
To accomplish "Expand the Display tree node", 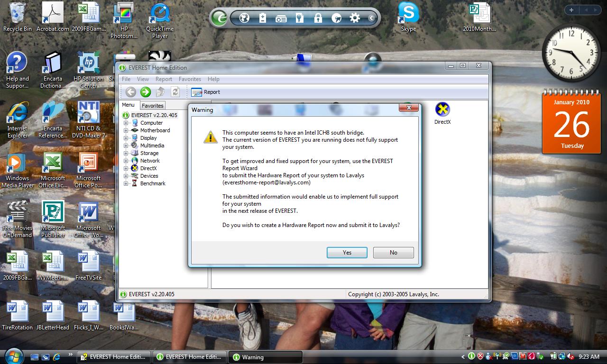I will click(x=126, y=138).
